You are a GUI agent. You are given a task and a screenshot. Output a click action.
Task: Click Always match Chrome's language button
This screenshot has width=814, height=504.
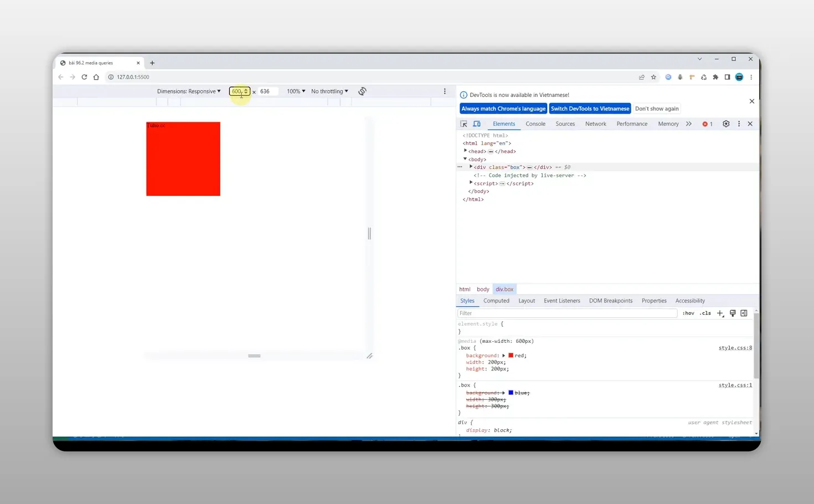[x=503, y=109]
